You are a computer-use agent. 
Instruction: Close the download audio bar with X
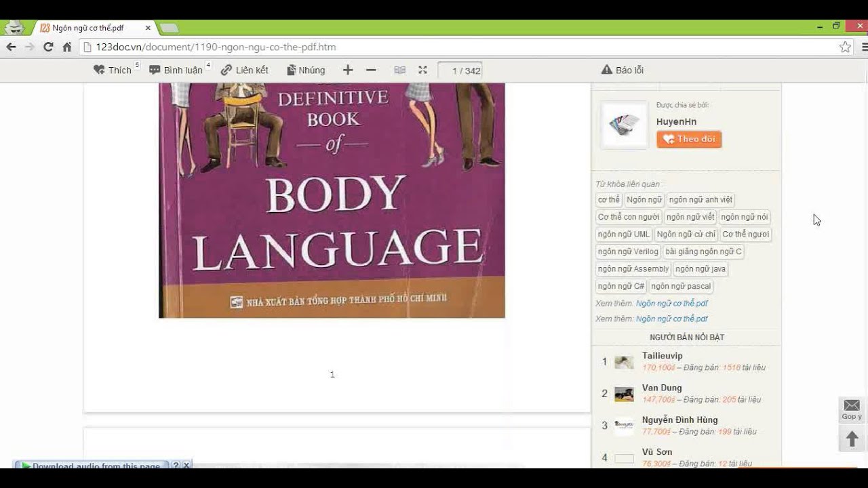click(x=186, y=466)
